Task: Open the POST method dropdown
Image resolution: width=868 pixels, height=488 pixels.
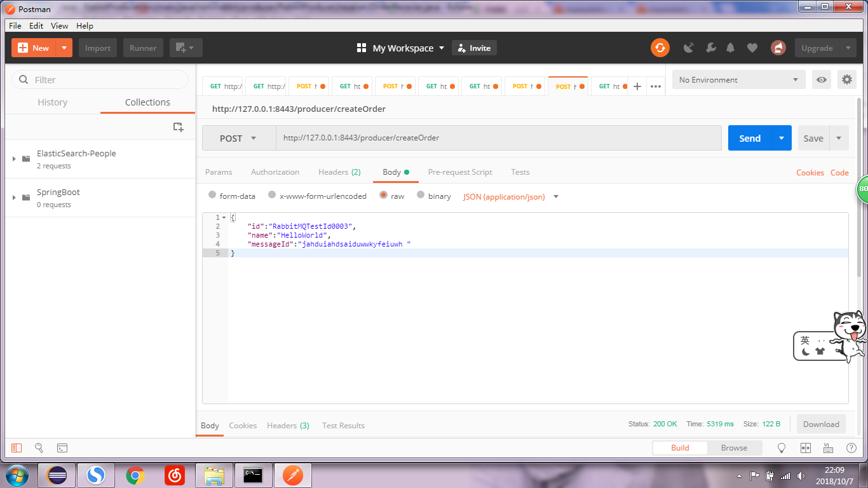Action: point(239,138)
